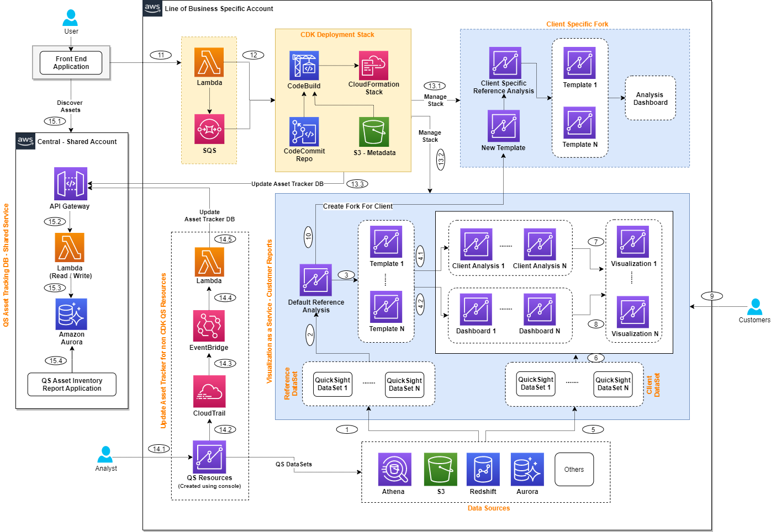The height and width of the screenshot is (532, 771).
Task: Open the CloudFormation Stack icon
Action: point(374,65)
